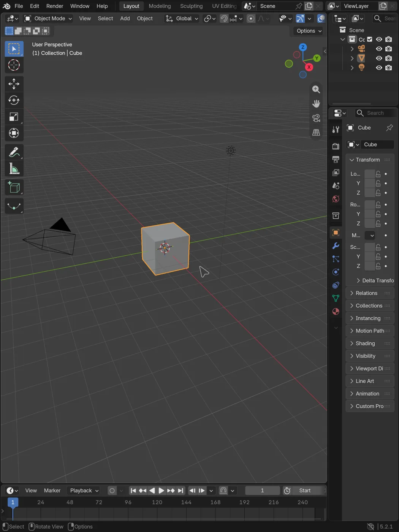Click the viewport zoom magnifier icon

[x=316, y=89]
